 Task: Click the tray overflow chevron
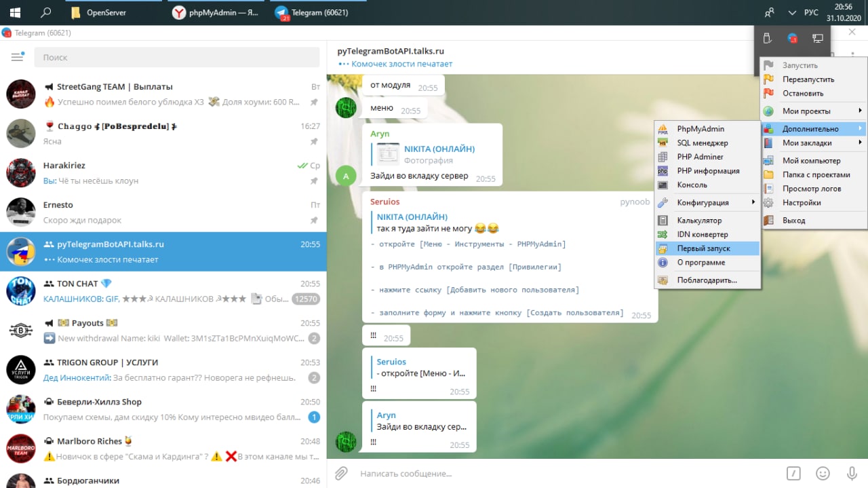pyautogui.click(x=792, y=12)
